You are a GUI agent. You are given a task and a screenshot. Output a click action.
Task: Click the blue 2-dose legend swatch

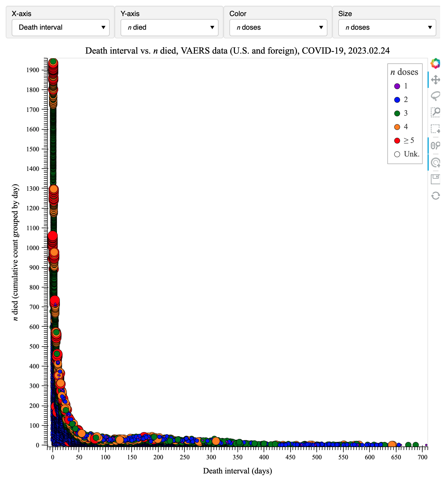pyautogui.click(x=397, y=100)
